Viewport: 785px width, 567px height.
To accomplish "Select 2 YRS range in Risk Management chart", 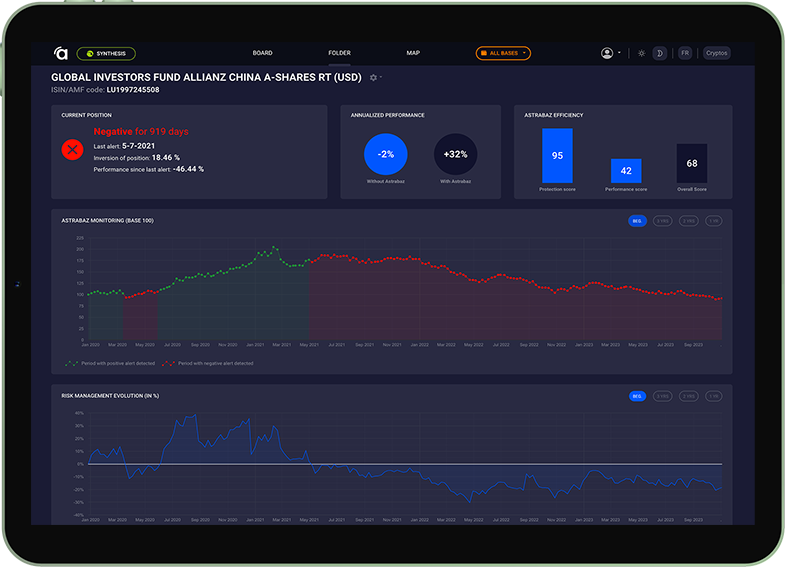I will pyautogui.click(x=688, y=396).
